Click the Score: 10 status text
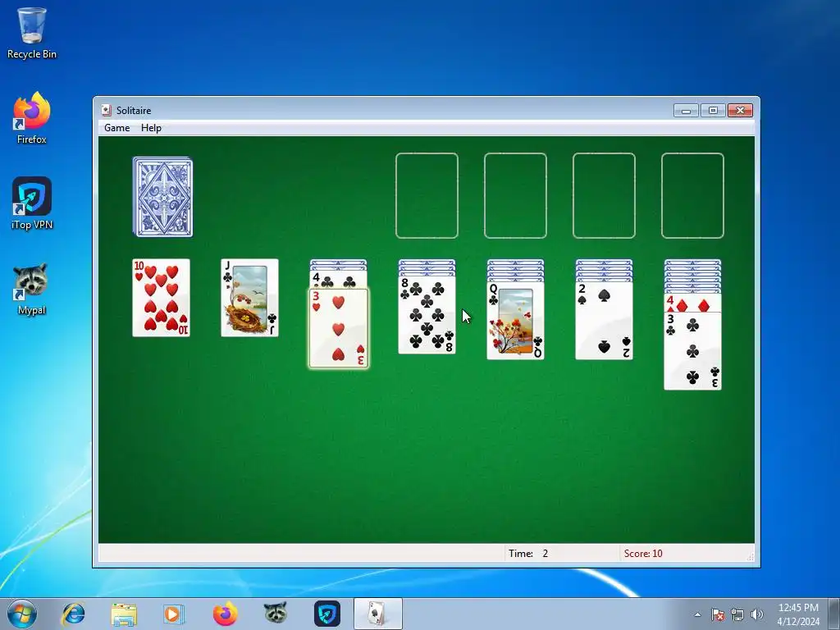 tap(643, 554)
